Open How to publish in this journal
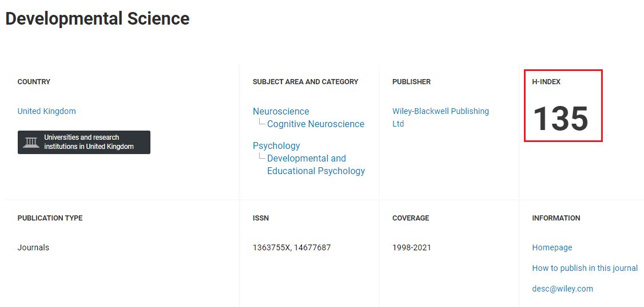 pos(585,268)
